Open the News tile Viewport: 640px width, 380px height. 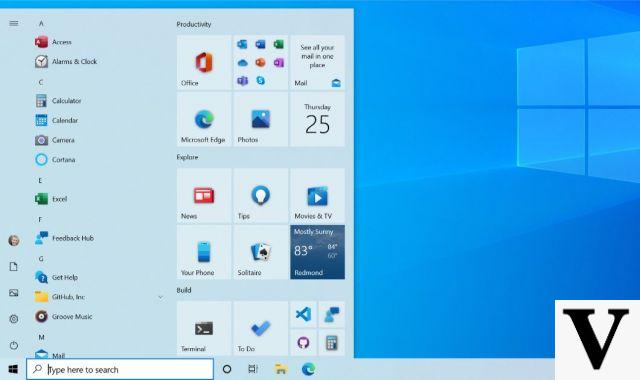tap(204, 196)
